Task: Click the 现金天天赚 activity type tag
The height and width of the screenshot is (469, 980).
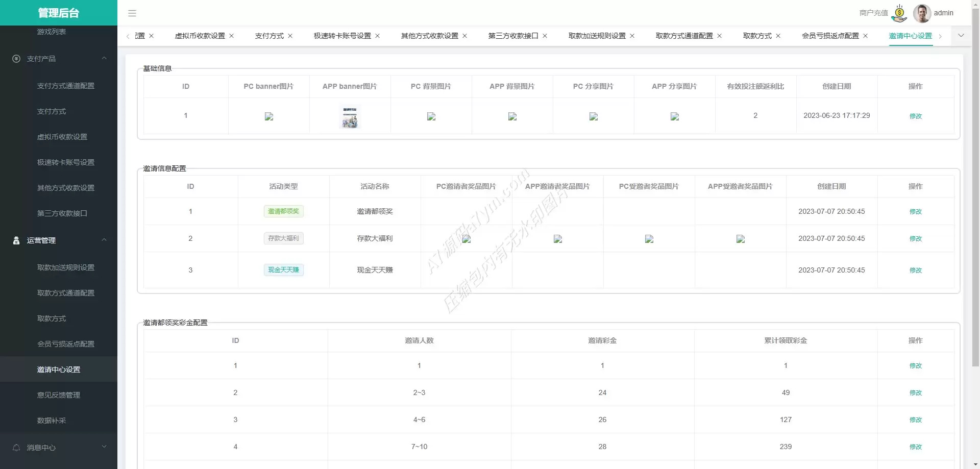Action: pyautogui.click(x=283, y=270)
